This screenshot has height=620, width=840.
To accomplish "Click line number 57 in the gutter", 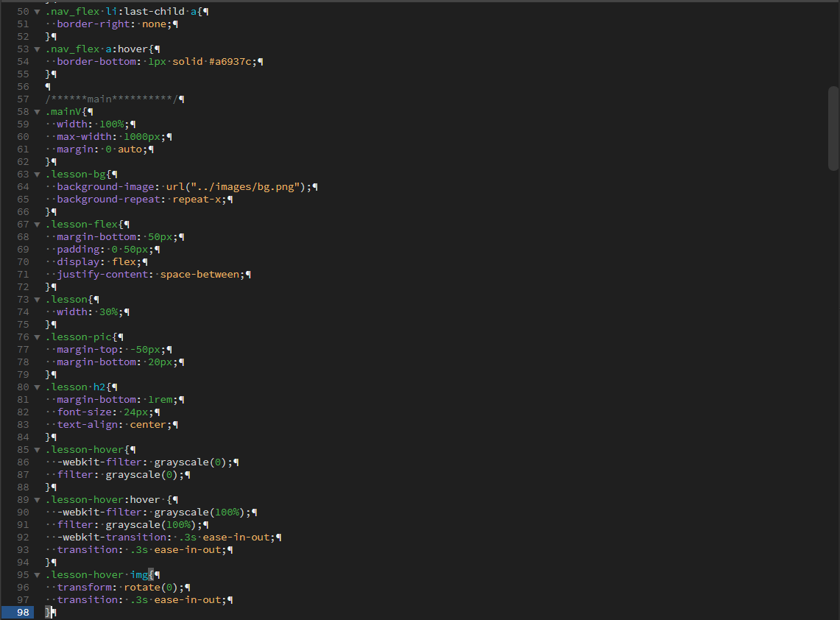I will click(x=23, y=99).
